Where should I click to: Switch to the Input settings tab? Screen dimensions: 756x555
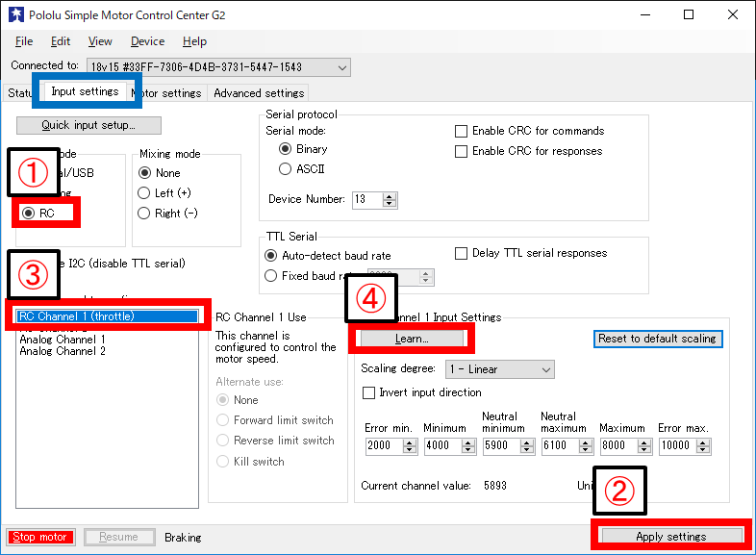click(x=85, y=91)
